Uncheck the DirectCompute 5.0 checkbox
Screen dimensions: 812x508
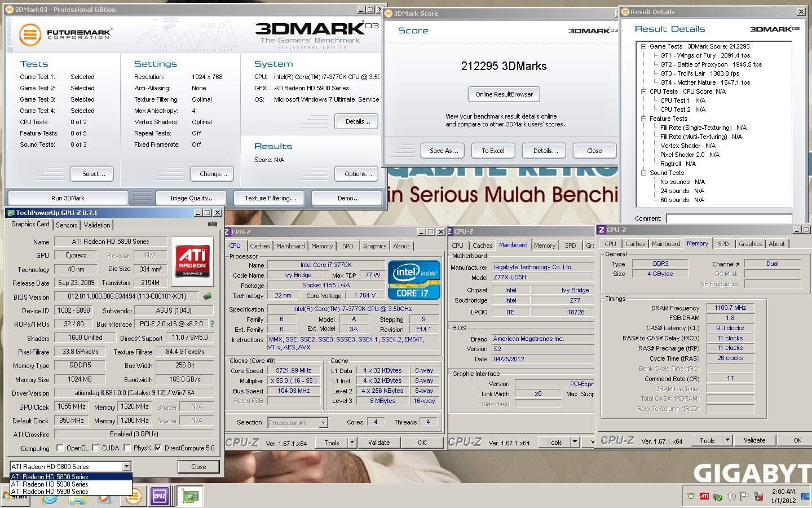click(x=158, y=448)
